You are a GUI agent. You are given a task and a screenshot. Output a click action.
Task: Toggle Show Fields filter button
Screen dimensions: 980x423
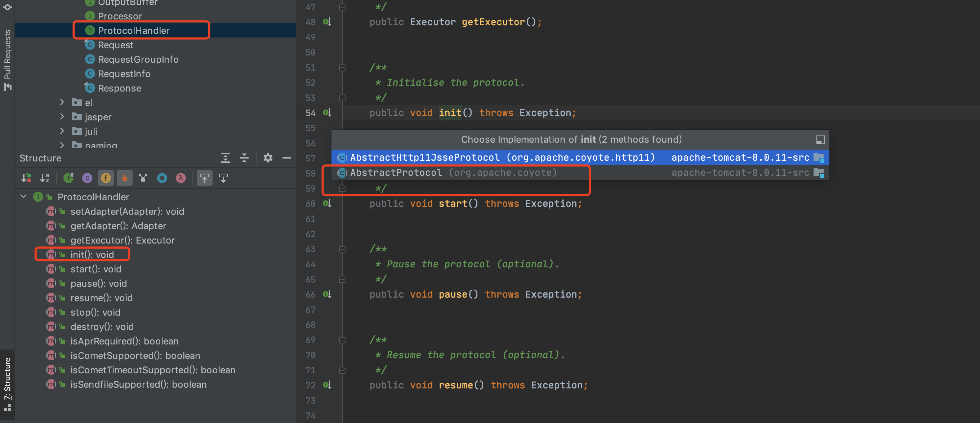pyautogui.click(x=106, y=178)
